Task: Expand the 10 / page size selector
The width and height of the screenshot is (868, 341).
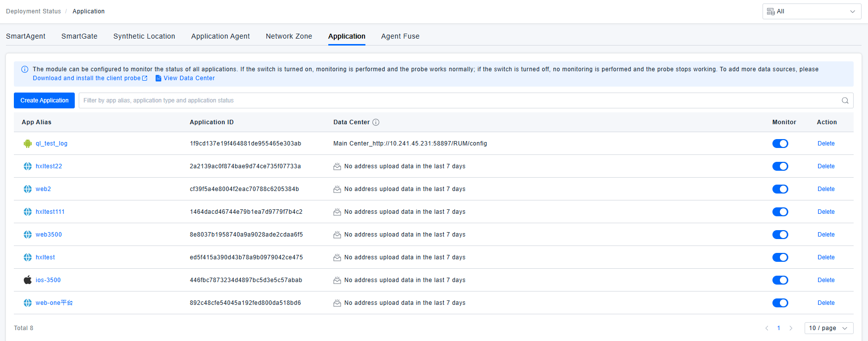Action: [828, 328]
